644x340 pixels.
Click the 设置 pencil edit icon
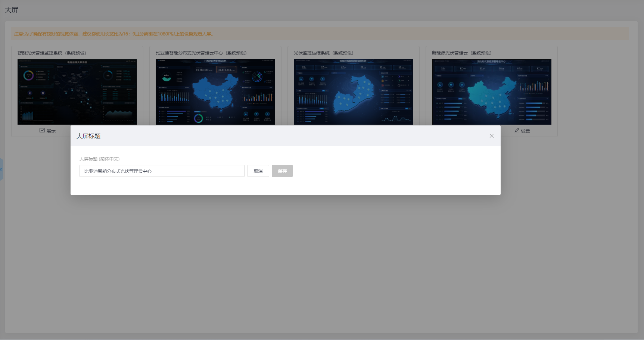click(517, 131)
